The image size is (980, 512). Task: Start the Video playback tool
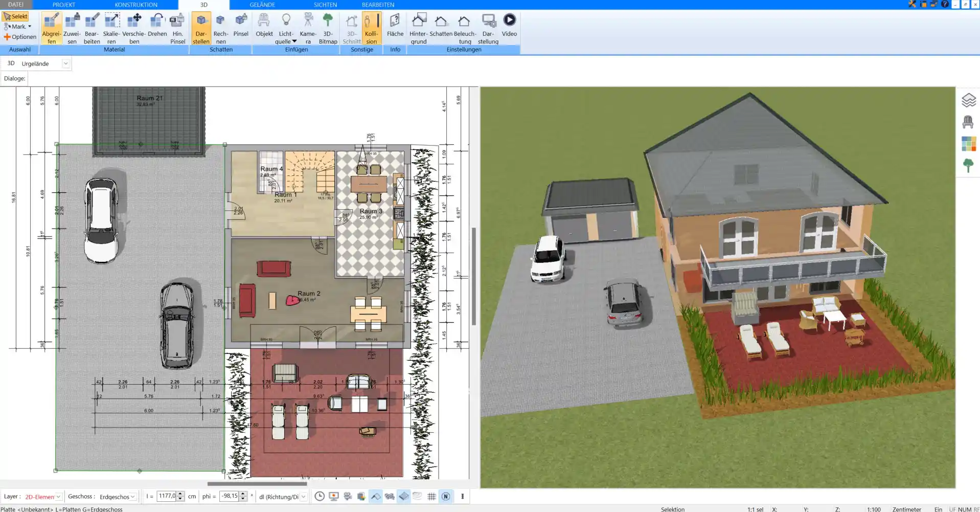coord(509,26)
